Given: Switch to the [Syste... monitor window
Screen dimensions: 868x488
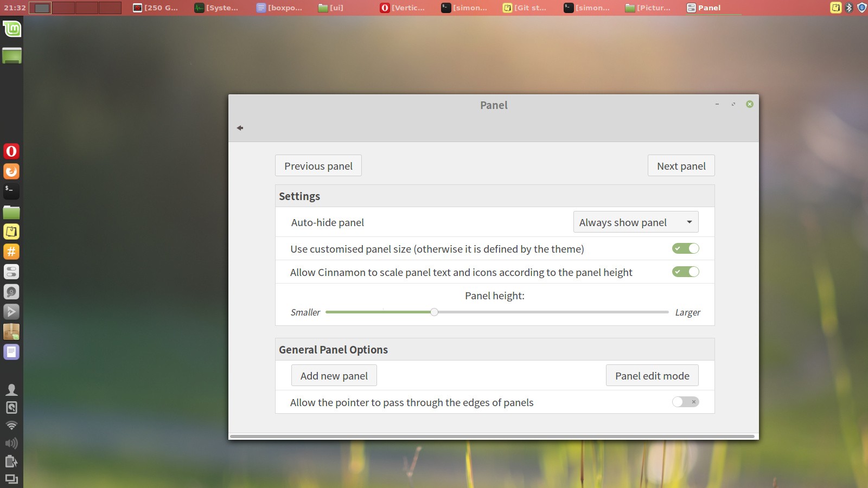Looking at the screenshot, I should [x=216, y=8].
